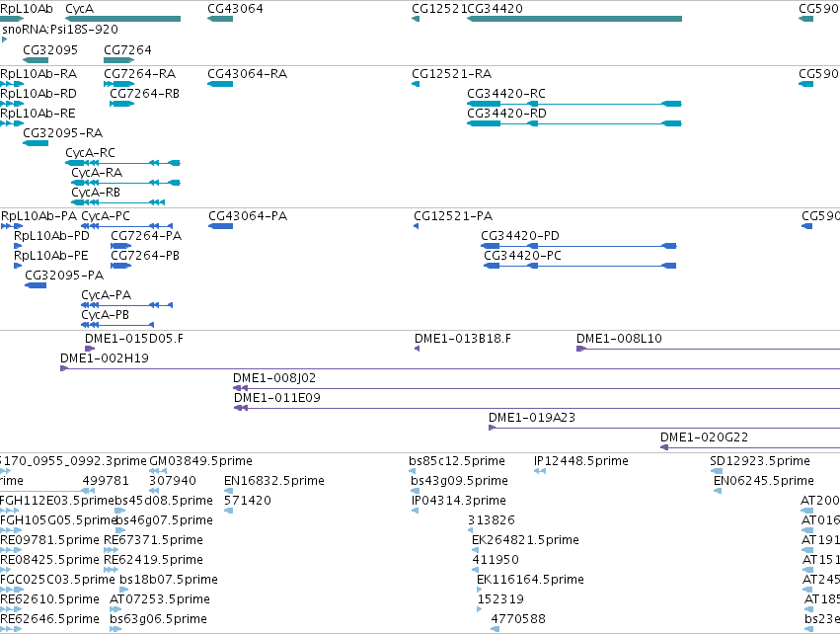
Task: Click the IP04314.3prime EST label
Action: (x=459, y=501)
